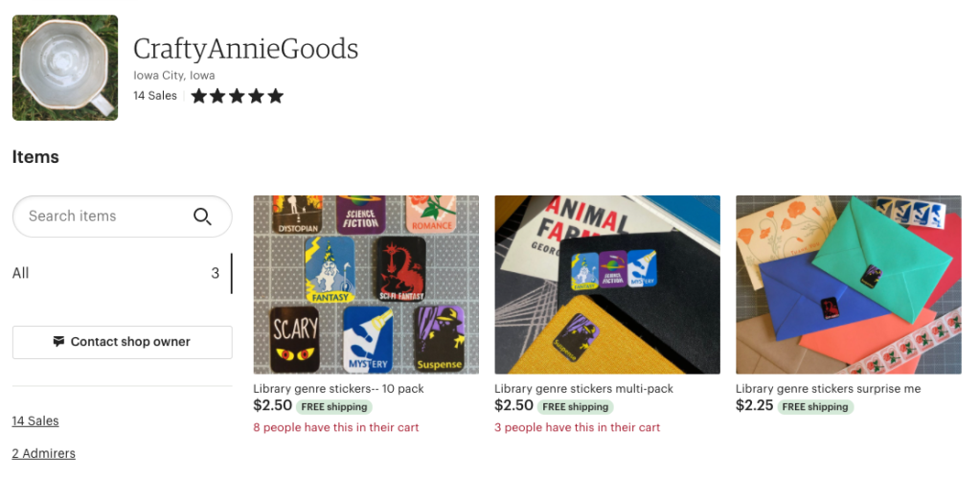Open the 10 pack stickers thumbnail
Screen dimensions: 980x478
[366, 285]
